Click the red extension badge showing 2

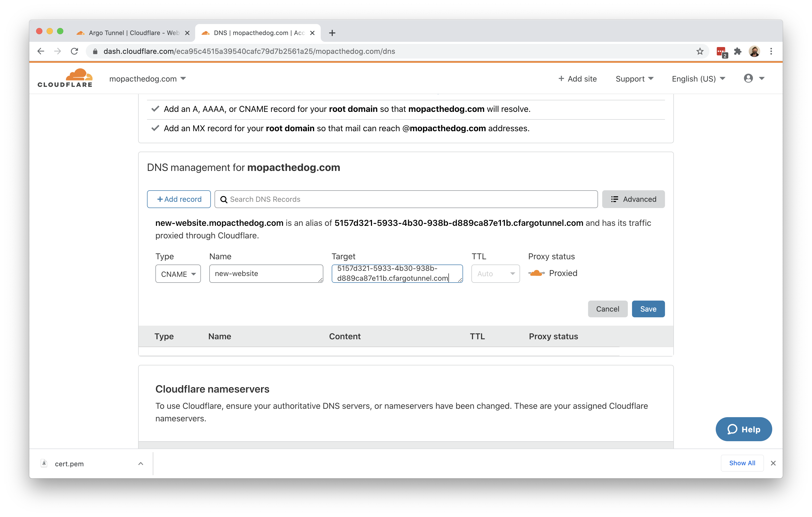(x=722, y=51)
